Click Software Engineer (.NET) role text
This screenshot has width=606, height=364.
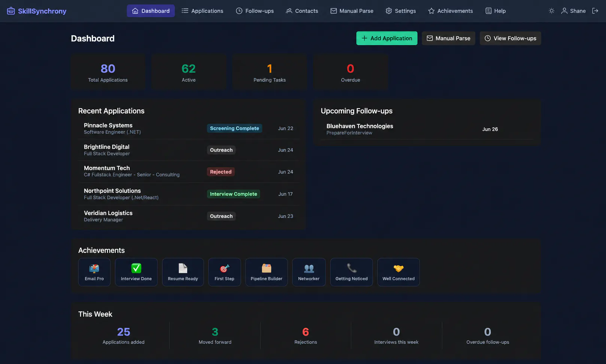[x=112, y=132]
